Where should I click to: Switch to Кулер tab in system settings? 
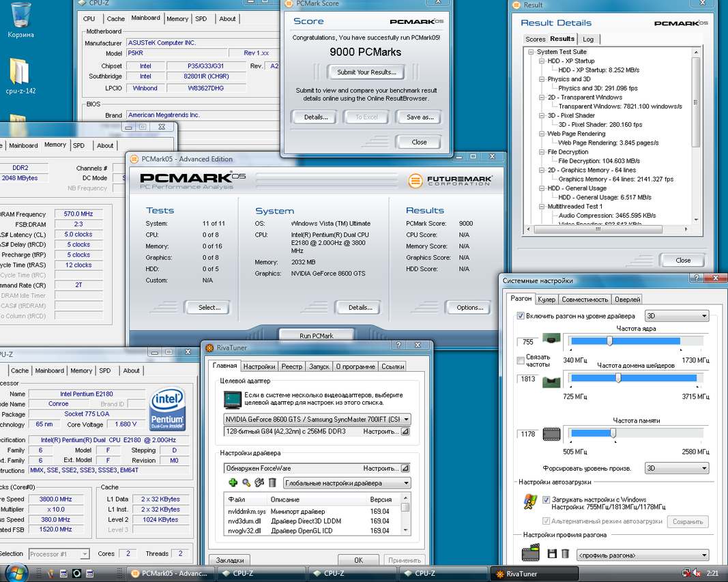(547, 300)
